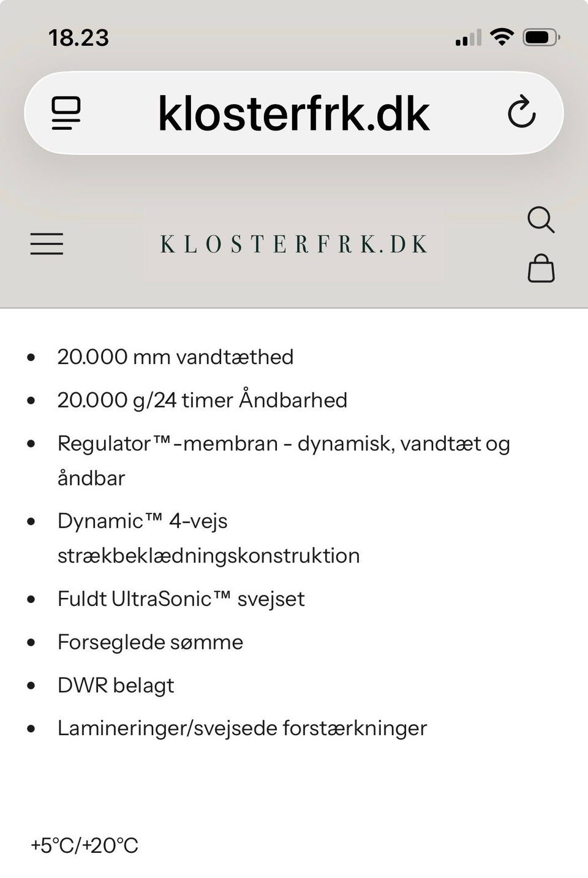Screen dimensions: 588x878
Task: Click the "DWR belagt" bullet text
Action: coord(116,685)
